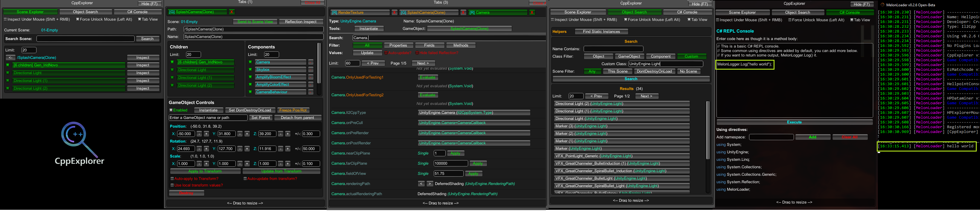The image size is (980, 211).
Task: Open the Skybox component
Action: coord(280,70)
